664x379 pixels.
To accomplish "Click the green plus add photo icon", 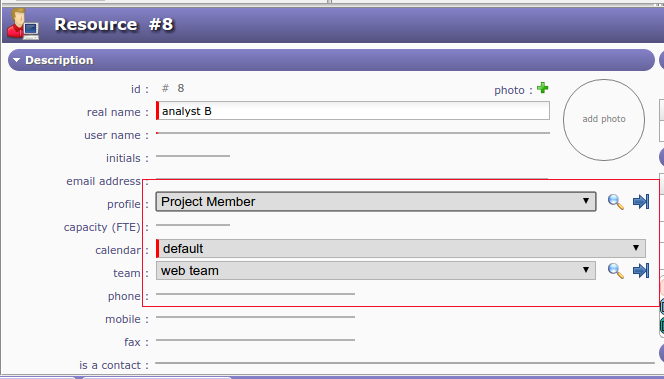I will (542, 88).
